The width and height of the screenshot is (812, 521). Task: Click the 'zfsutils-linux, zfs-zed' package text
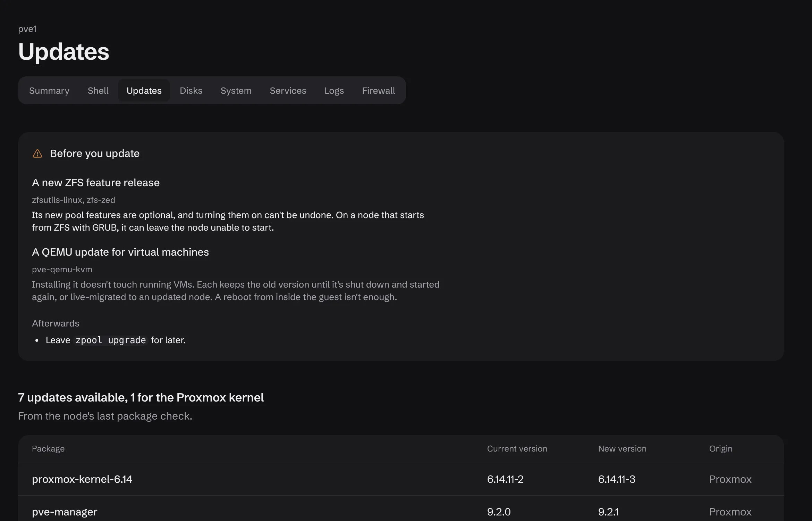[x=74, y=200]
